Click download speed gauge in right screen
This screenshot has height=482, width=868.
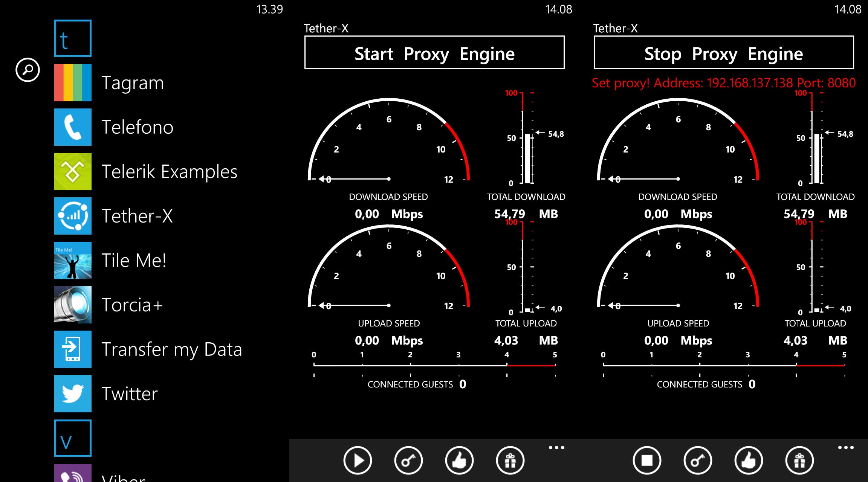678,140
